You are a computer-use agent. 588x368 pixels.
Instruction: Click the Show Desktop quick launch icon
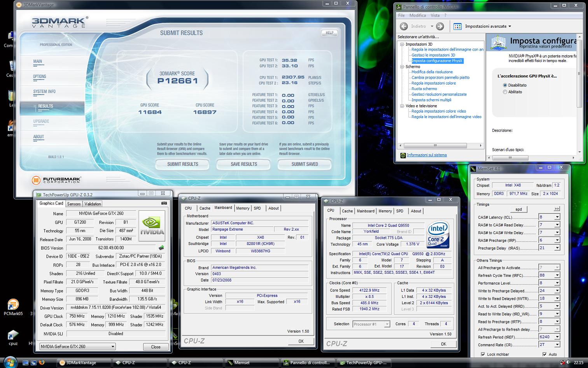click(25, 363)
